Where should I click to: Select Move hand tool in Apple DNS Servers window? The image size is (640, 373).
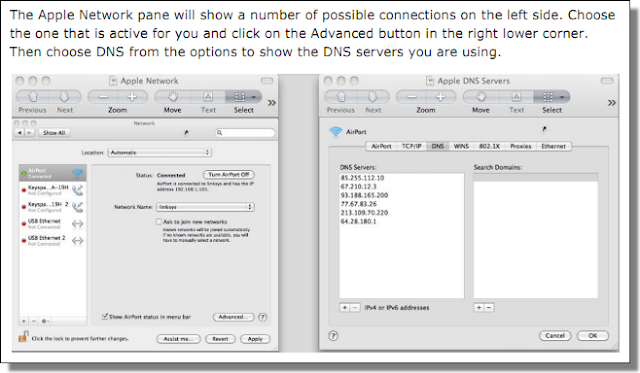point(481,97)
